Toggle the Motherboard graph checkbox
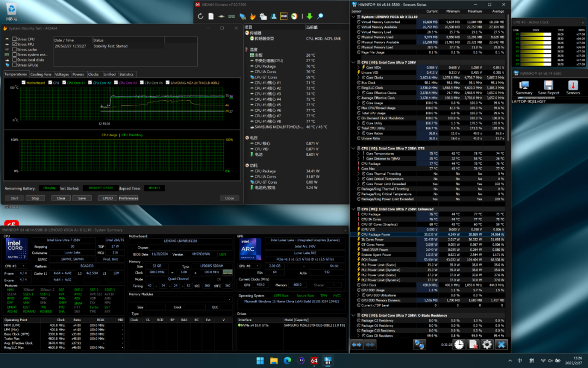The width and height of the screenshot is (588, 368). click(22, 83)
